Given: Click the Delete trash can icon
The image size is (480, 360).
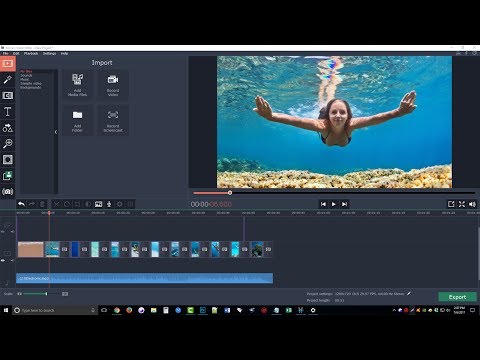Looking at the screenshot, I should click(x=42, y=204).
